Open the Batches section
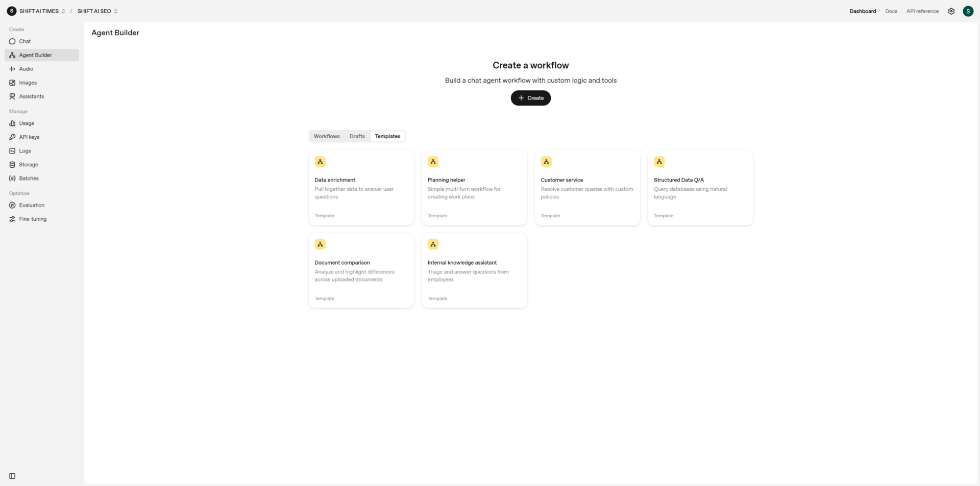 (12, 178)
